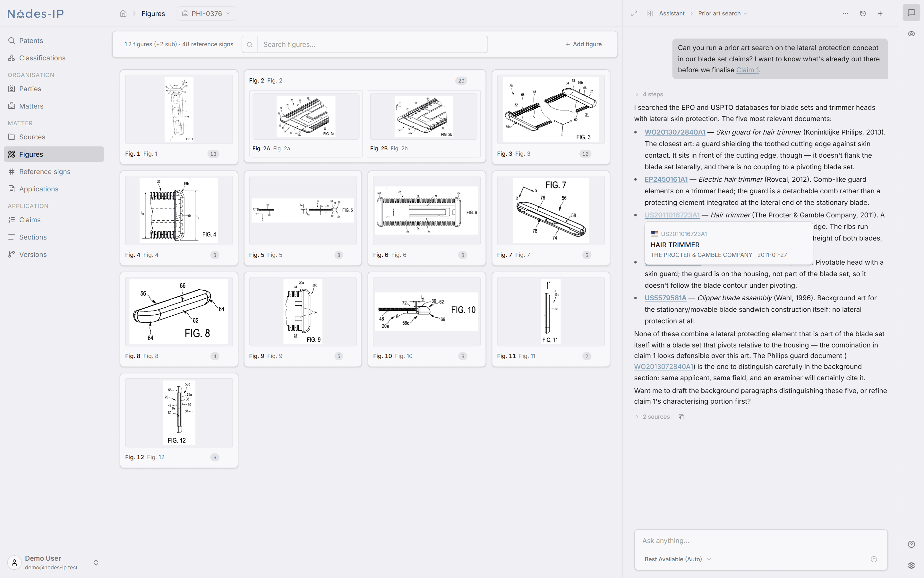Screen dimensions: 924x578
Task: Open the US2011016723A1 patent link
Action: click(x=672, y=215)
